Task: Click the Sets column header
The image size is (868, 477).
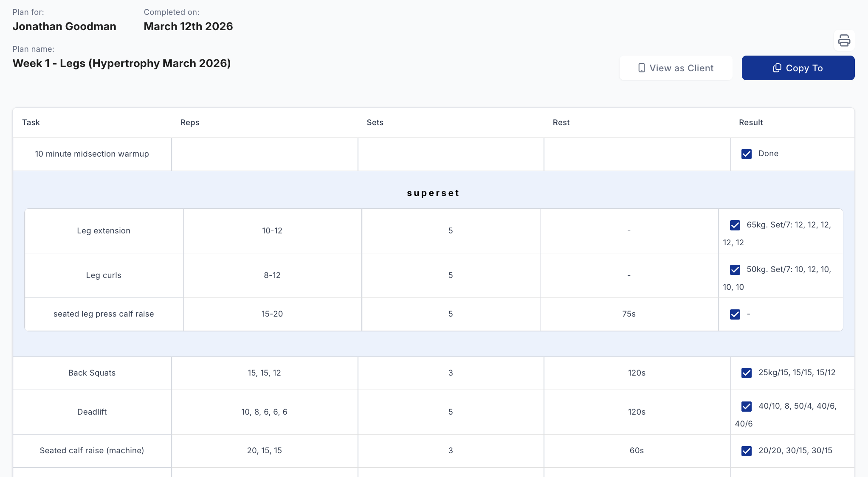Action: [375, 123]
